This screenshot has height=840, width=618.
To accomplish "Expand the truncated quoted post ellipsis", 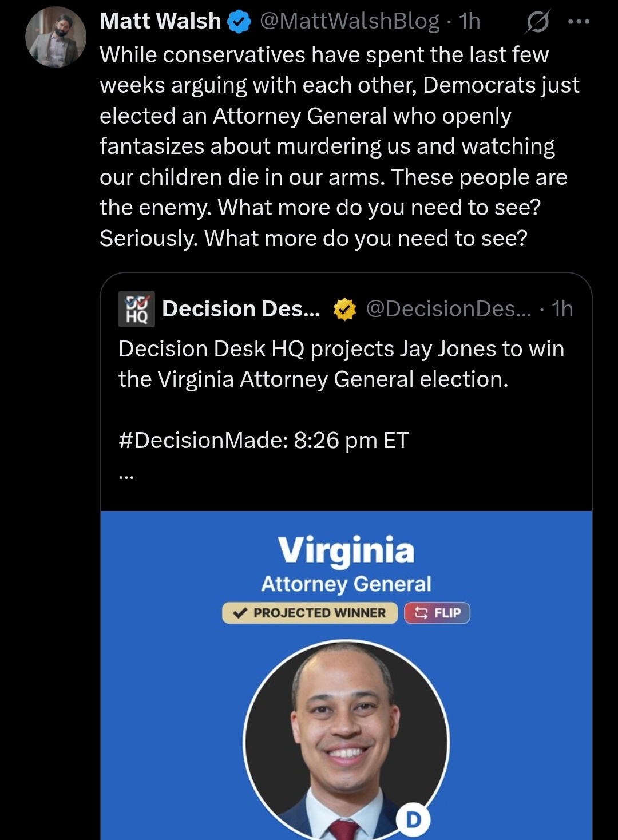I will click(126, 476).
